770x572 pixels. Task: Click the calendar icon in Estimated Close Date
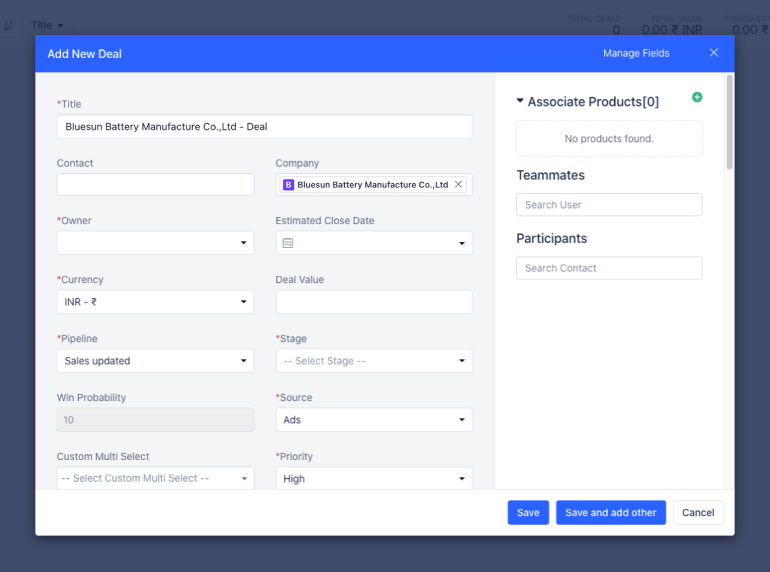point(288,243)
